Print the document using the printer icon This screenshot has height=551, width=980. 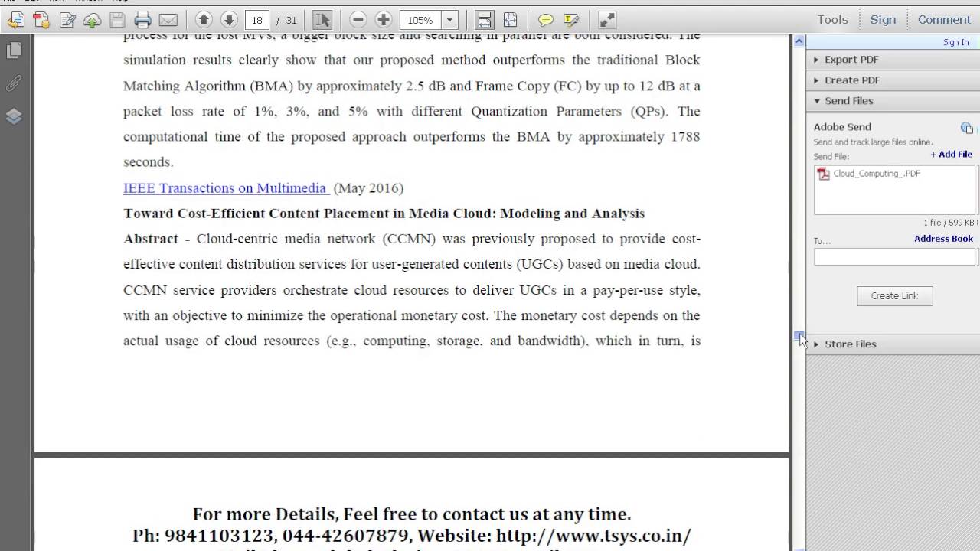click(142, 20)
